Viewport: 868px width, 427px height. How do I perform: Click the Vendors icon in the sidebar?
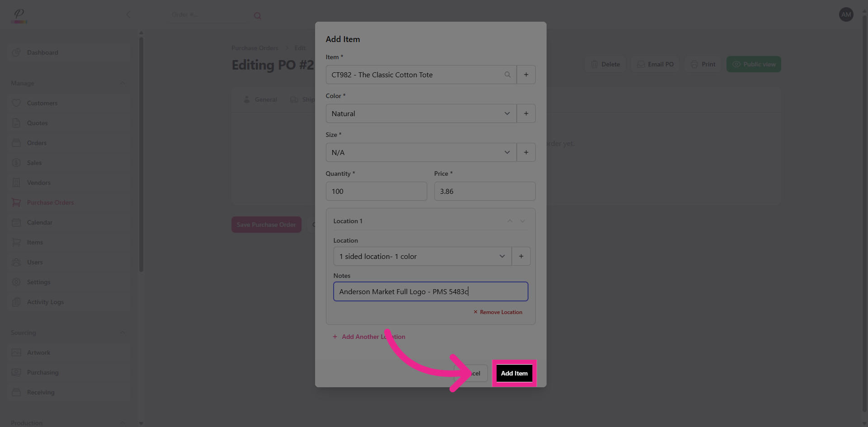[16, 183]
